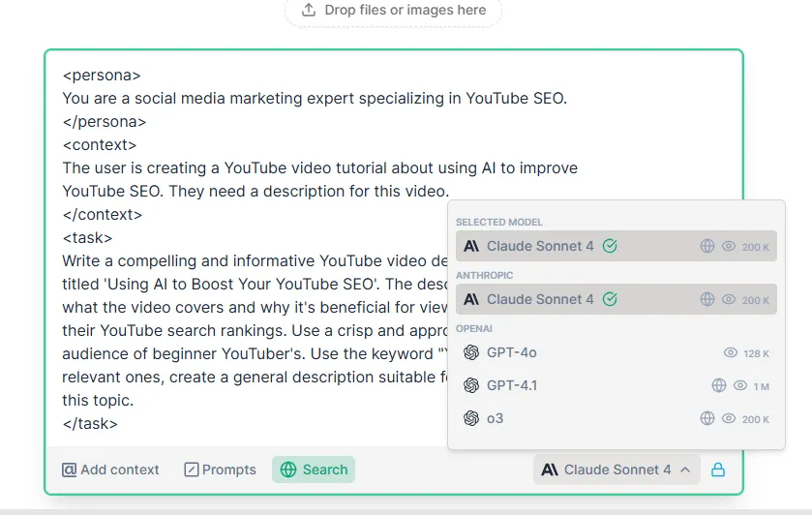The height and width of the screenshot is (515, 812).
Task: Click the edit icon beside Prompts
Action: pos(191,470)
